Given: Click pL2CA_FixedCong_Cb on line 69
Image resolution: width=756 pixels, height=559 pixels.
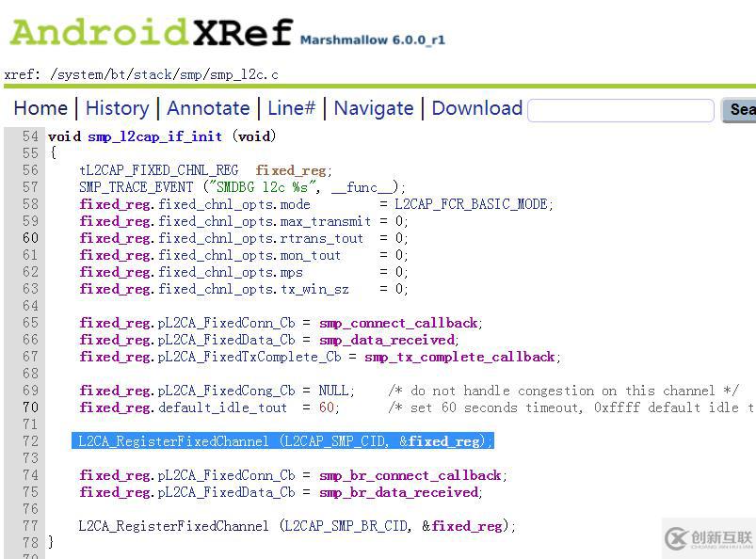Looking at the screenshot, I should coord(226,391).
